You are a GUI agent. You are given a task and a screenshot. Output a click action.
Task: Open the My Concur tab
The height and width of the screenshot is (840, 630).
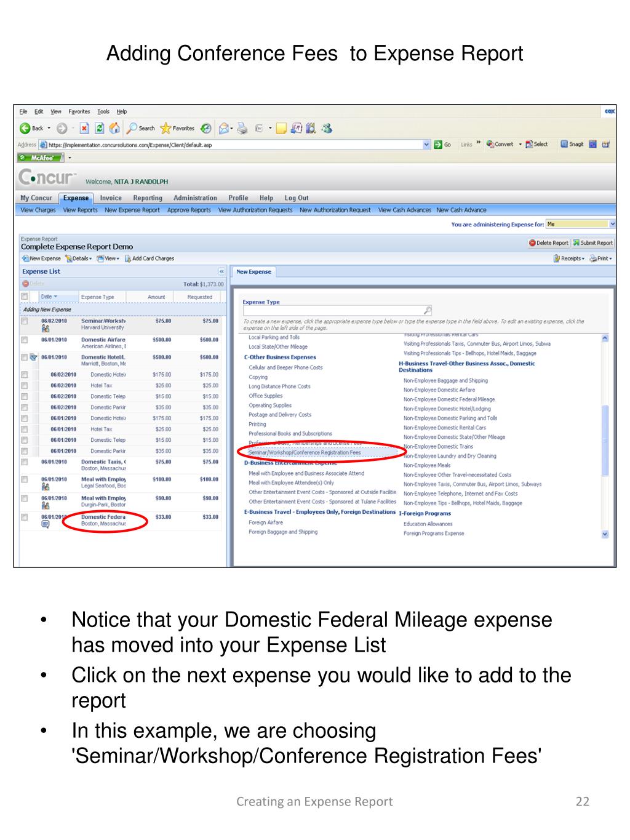pyautogui.click(x=36, y=198)
